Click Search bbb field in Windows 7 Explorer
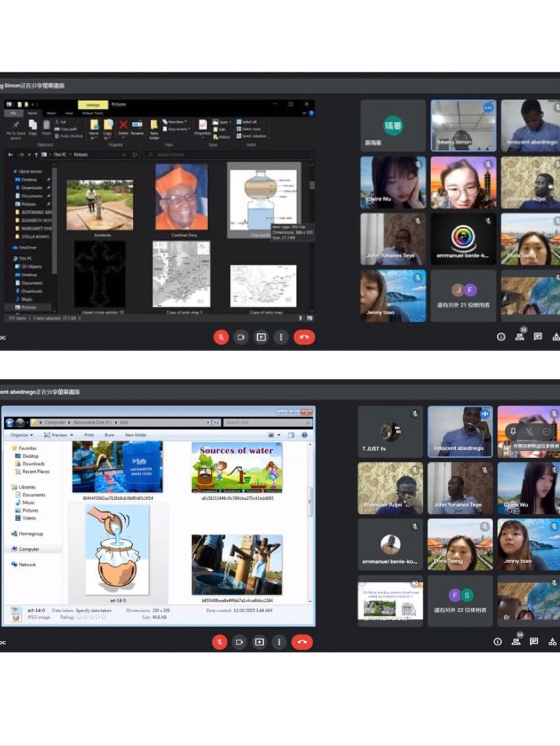560x746 pixels. (268, 423)
